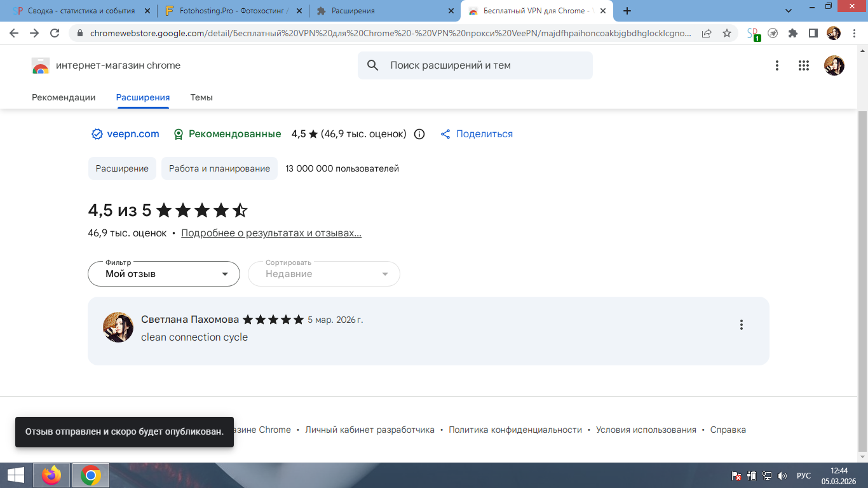Show the tab search chevron list
Screen dimensions: 868x488
[x=789, y=11]
